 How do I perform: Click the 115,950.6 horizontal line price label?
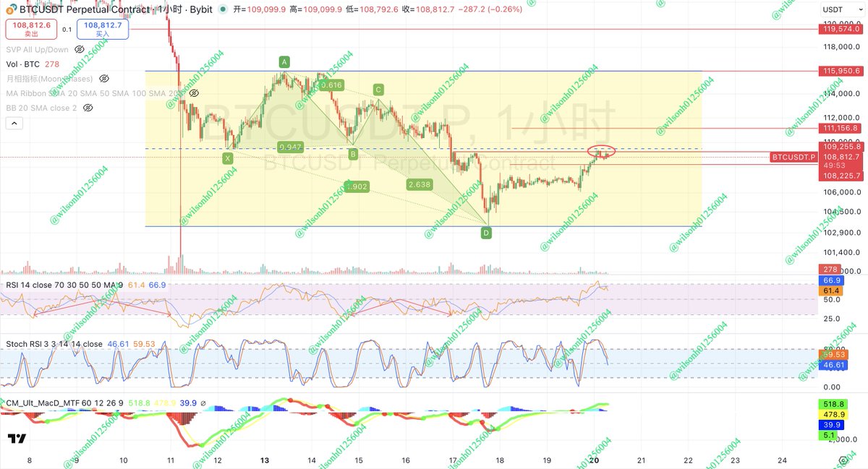[x=841, y=71]
